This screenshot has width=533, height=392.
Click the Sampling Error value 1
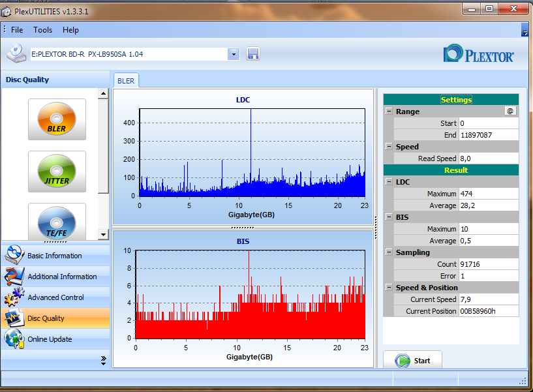click(x=489, y=276)
